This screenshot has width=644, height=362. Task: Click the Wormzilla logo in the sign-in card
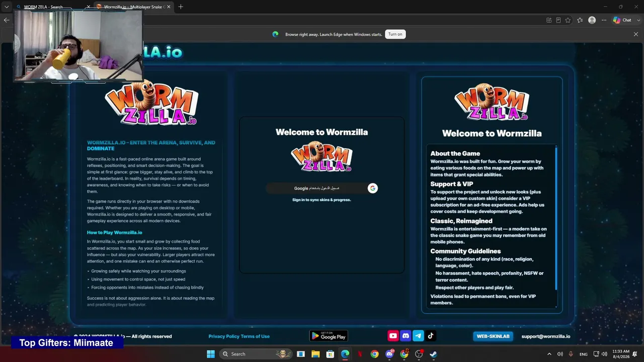pyautogui.click(x=321, y=156)
